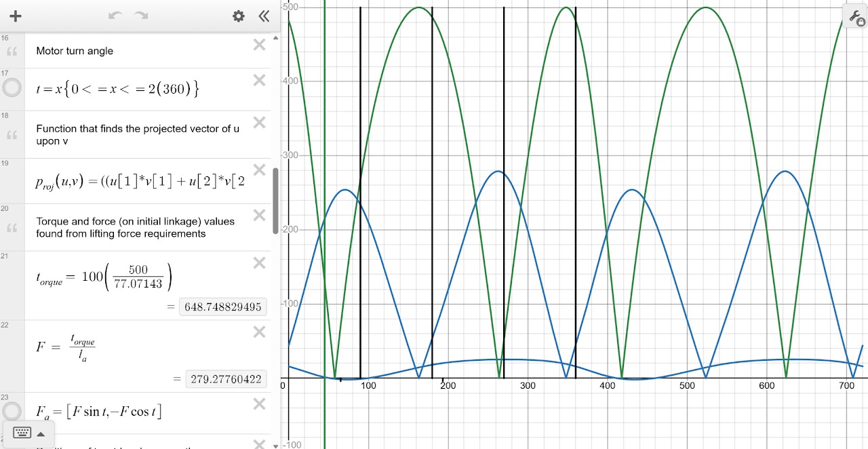
Task: Edit the Function that finds projected vector note
Action: tap(138, 135)
